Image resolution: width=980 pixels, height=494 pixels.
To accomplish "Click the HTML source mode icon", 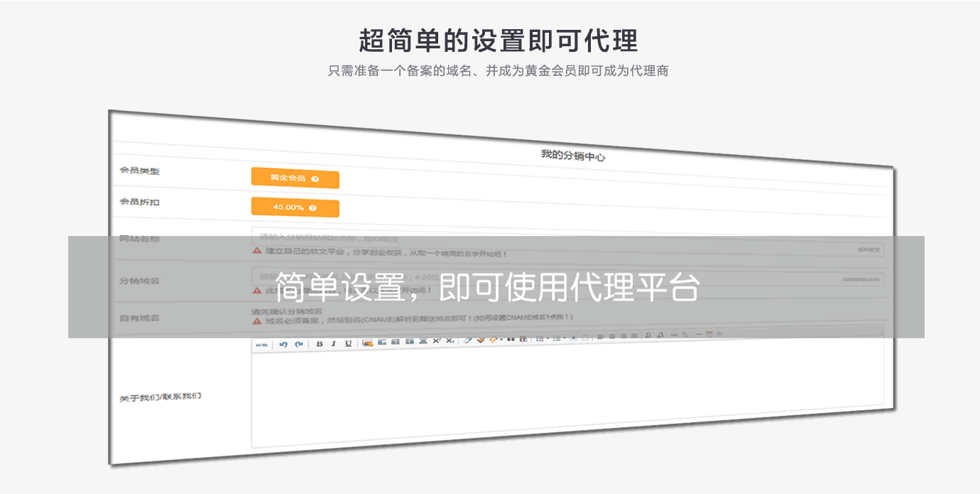I will (x=261, y=344).
